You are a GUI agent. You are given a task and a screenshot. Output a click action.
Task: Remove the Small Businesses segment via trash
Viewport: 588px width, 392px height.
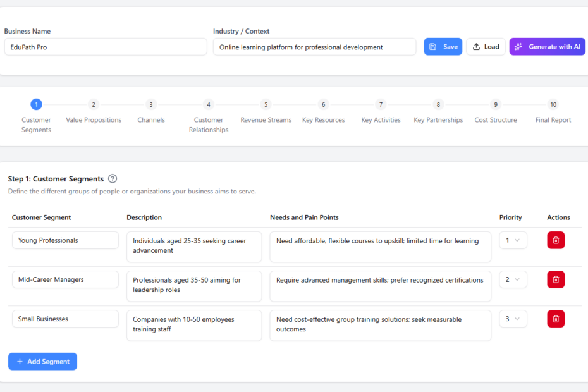click(556, 319)
